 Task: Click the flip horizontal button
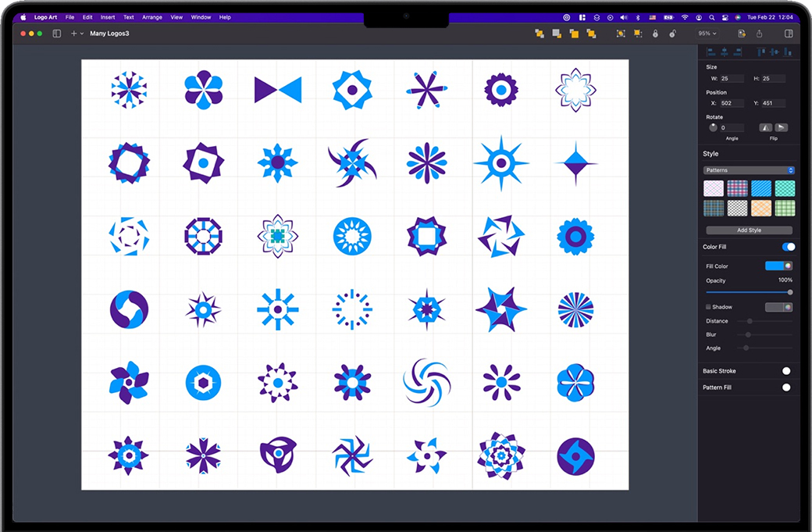[x=766, y=127]
